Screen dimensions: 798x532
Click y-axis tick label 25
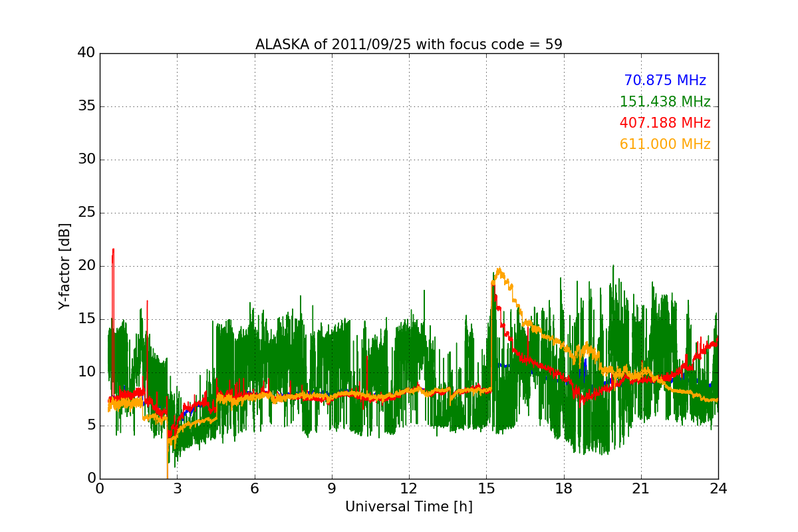pos(86,213)
